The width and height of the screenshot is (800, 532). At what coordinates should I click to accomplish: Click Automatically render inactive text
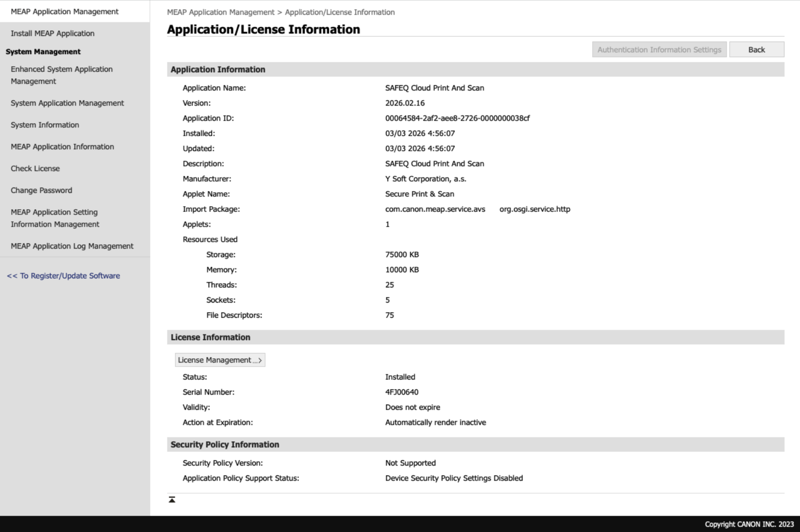pos(435,422)
